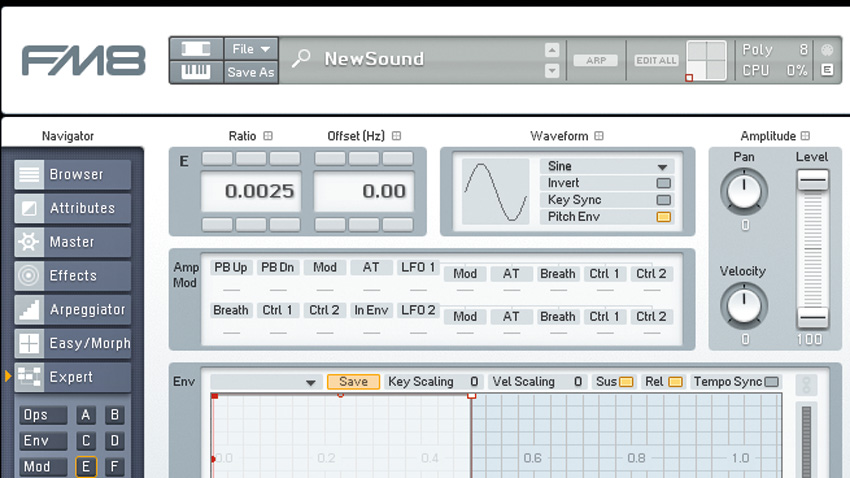Click the In Env modulation source
850x478 pixels.
371,310
